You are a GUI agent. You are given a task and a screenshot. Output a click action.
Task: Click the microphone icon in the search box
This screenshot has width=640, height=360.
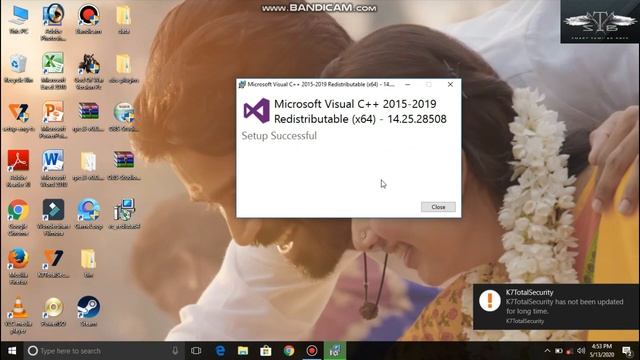tap(175, 351)
